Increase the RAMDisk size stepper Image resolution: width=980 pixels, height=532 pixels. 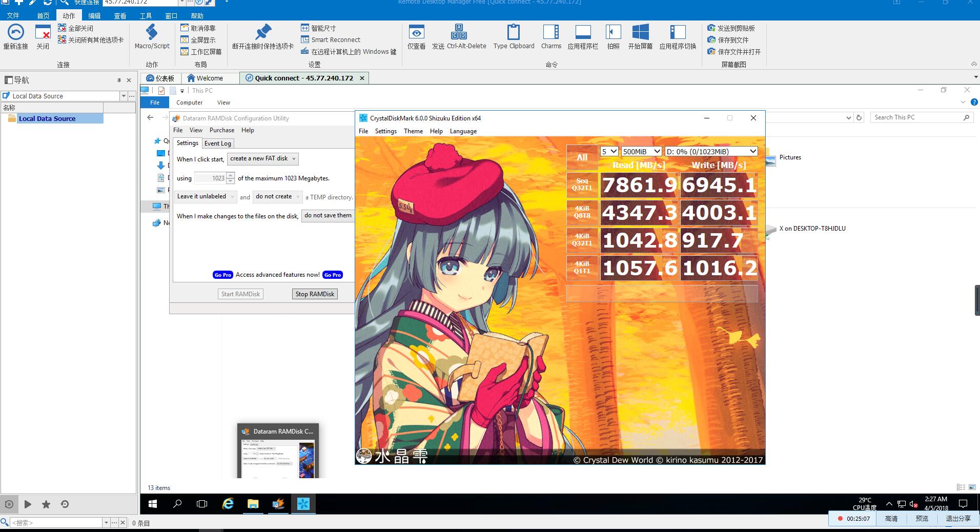point(231,176)
